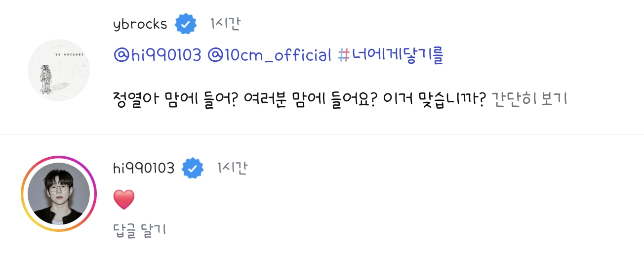Screen dimensions: 644x261
Task: Click hi990103's blue verified checkmark
Action: [193, 169]
